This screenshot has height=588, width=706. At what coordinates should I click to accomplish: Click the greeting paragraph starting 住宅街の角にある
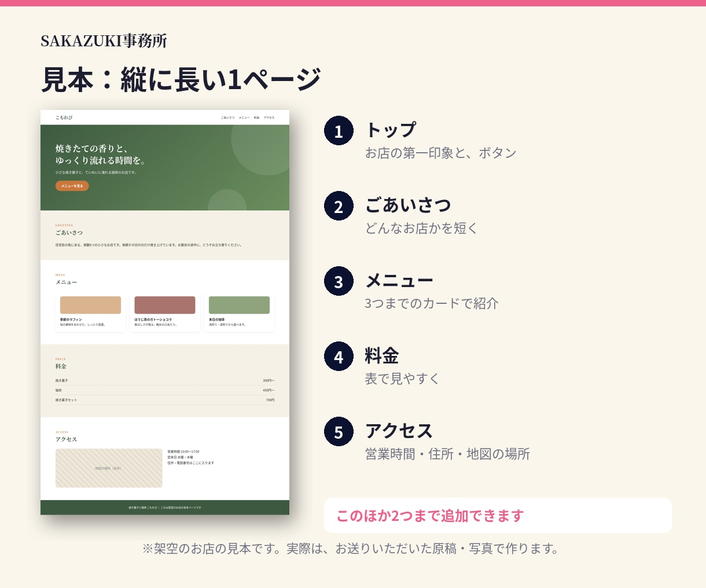point(149,245)
